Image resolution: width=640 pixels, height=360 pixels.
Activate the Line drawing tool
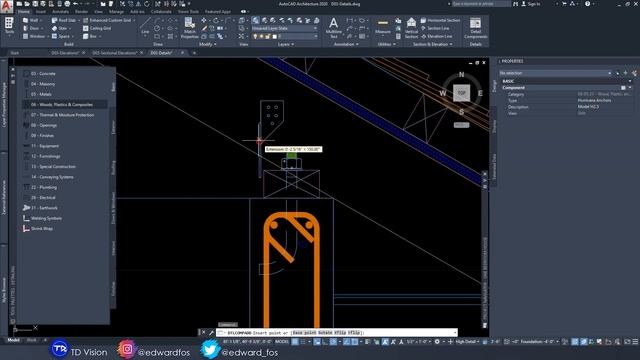[x=145, y=27]
